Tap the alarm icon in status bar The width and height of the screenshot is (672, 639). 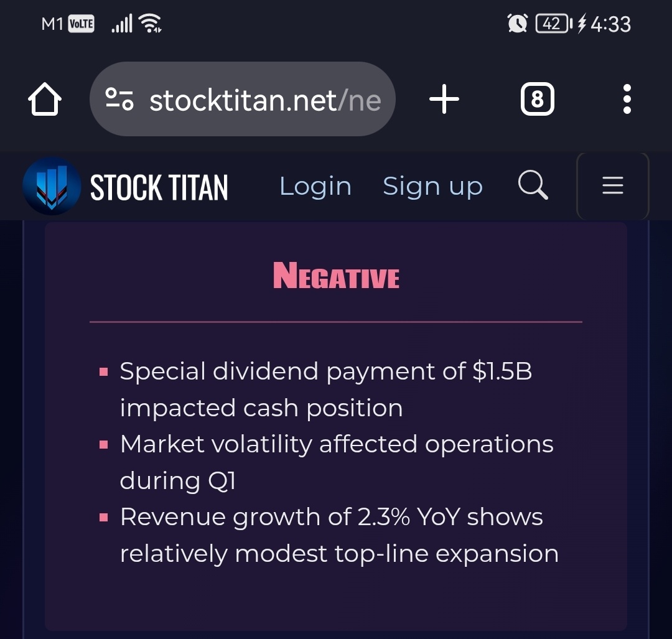[517, 24]
